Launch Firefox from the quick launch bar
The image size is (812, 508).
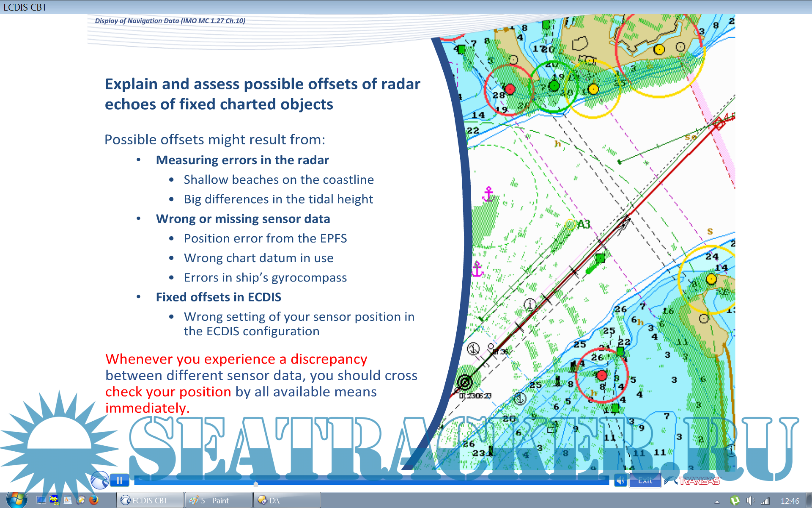(x=94, y=500)
